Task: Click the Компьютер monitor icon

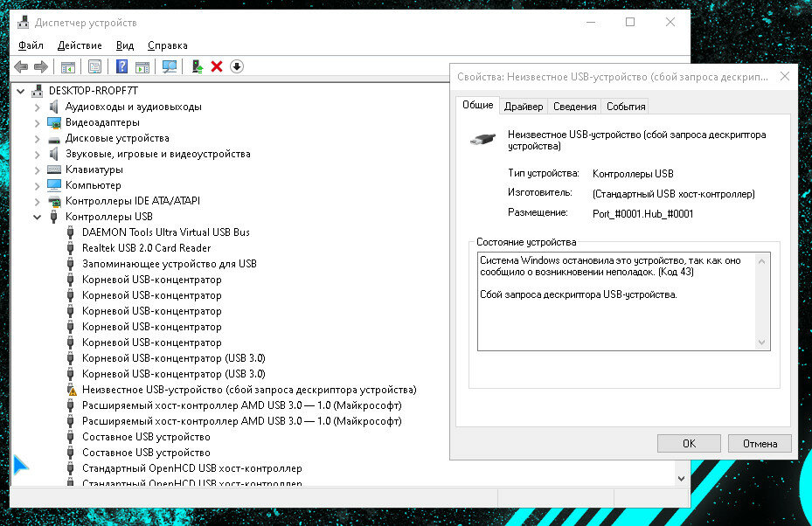Action: coord(54,185)
